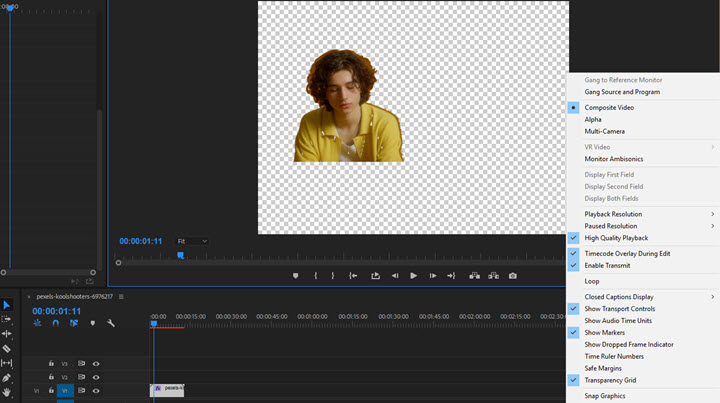The image size is (720, 403).
Task: Choose Alpha display mode from menu
Action: point(593,119)
